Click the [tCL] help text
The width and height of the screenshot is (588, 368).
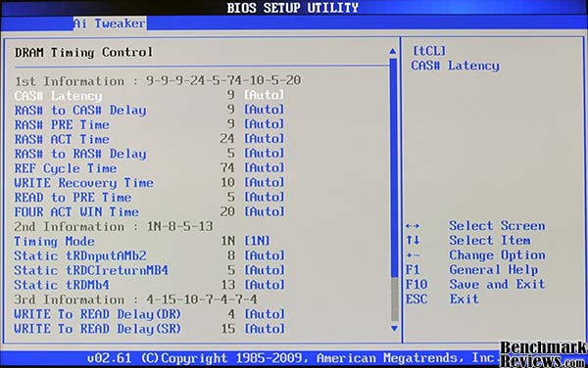click(429, 51)
